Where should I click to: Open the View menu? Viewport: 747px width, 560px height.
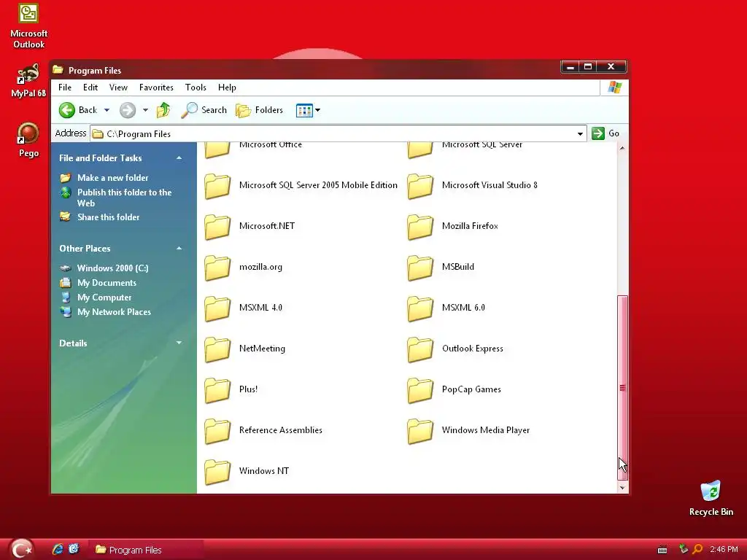tap(118, 87)
